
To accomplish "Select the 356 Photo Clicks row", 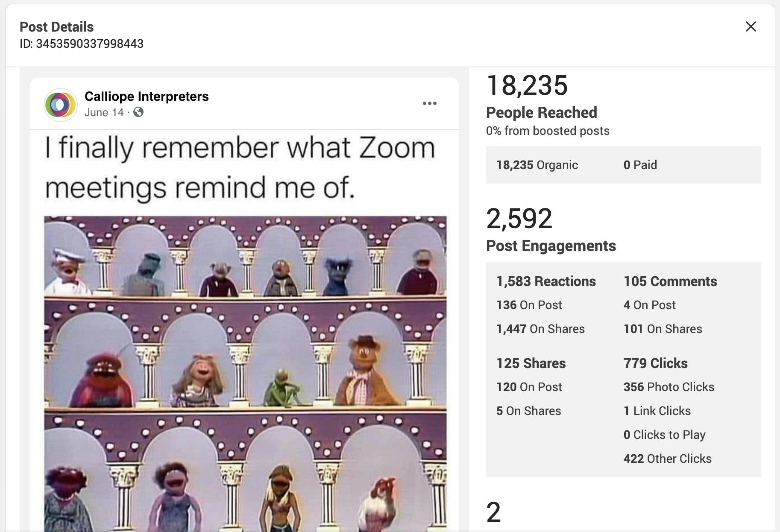I will pyautogui.click(x=669, y=387).
